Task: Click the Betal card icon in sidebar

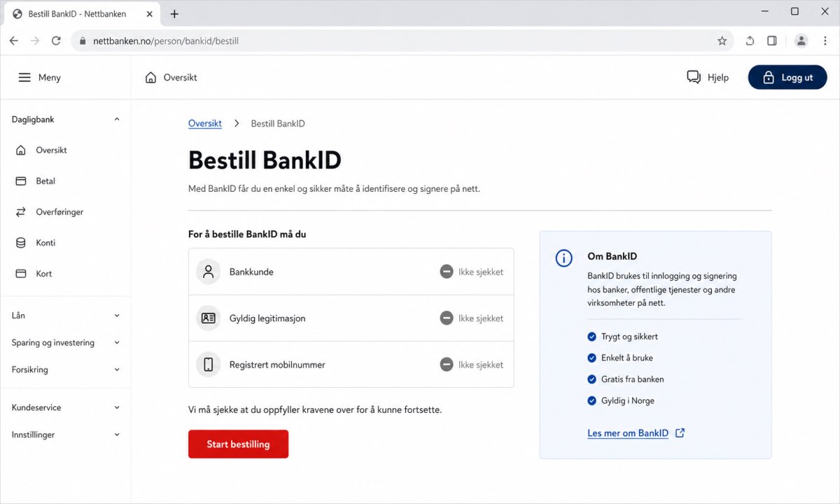Action: point(21,181)
